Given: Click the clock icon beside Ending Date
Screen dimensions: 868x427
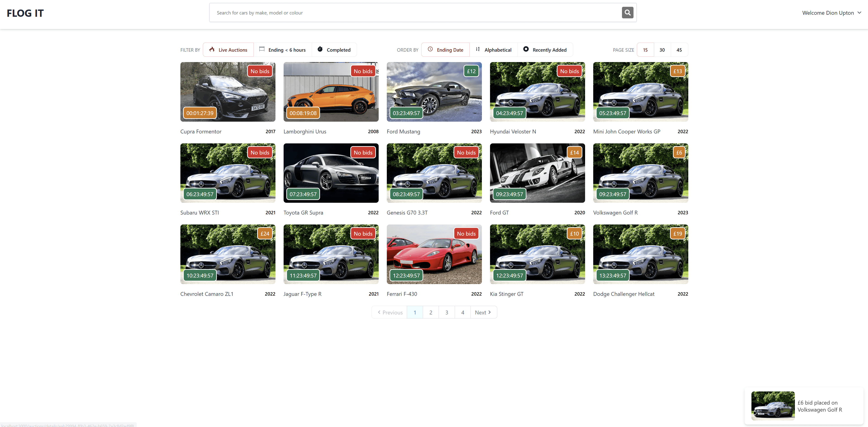Looking at the screenshot, I should point(430,49).
